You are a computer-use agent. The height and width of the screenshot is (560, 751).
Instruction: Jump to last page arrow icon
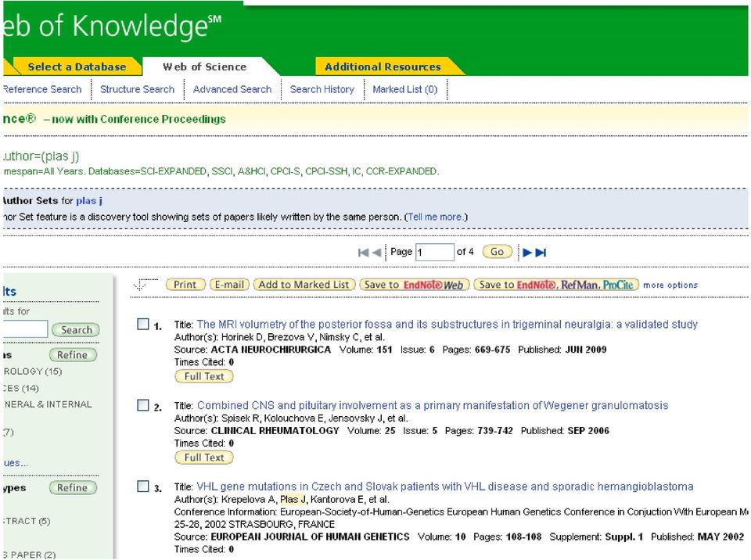(x=541, y=253)
